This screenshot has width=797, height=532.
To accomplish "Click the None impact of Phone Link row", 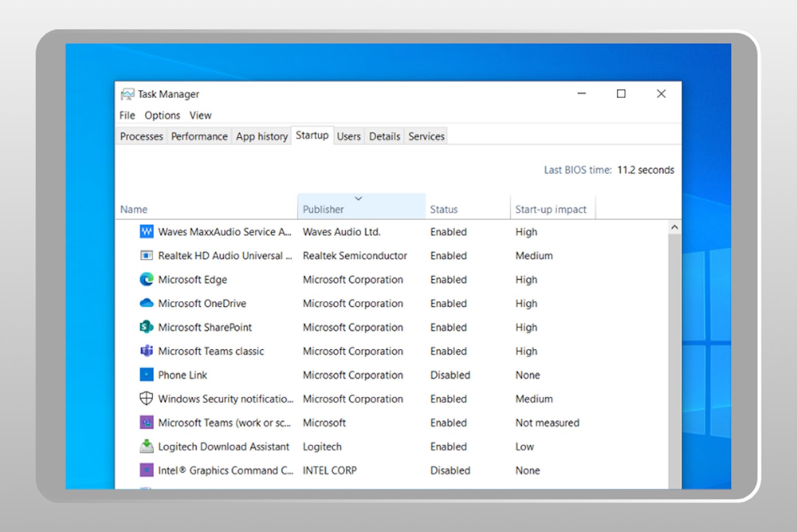I will (527, 374).
